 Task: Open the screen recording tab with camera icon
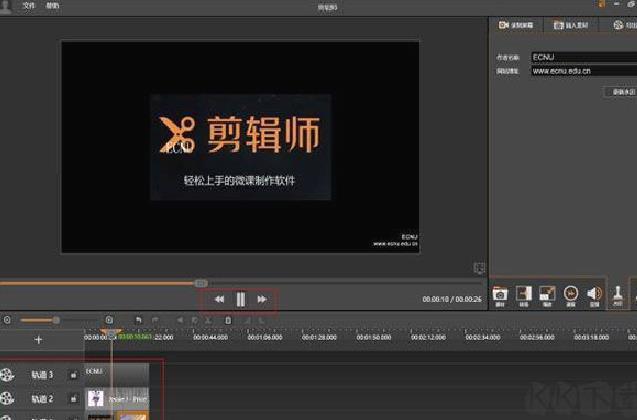click(x=516, y=25)
